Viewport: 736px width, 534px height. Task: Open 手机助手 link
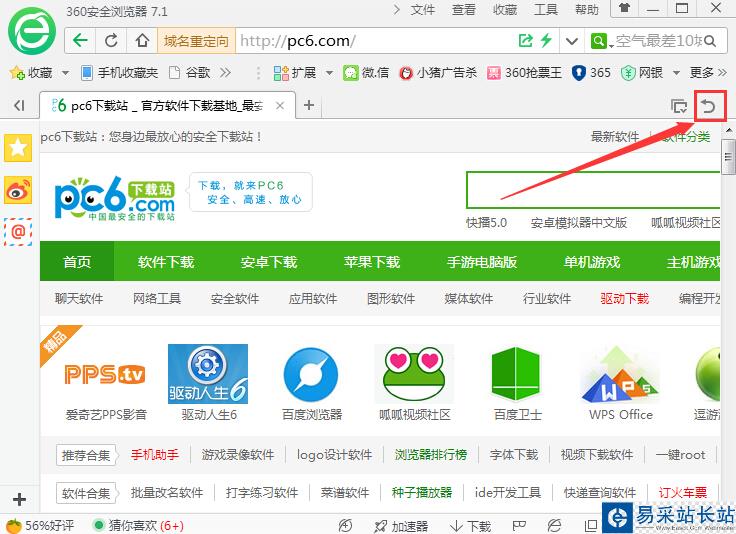pos(154,454)
